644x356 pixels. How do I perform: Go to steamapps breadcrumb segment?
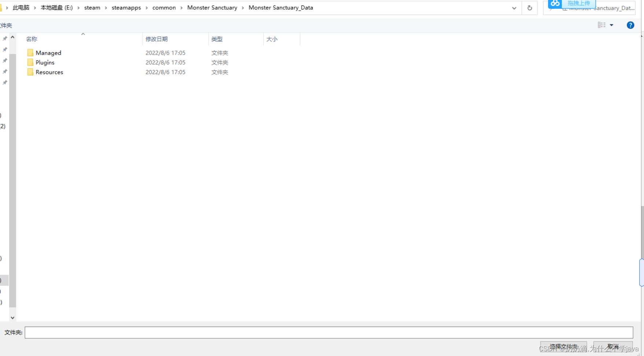[x=126, y=8]
